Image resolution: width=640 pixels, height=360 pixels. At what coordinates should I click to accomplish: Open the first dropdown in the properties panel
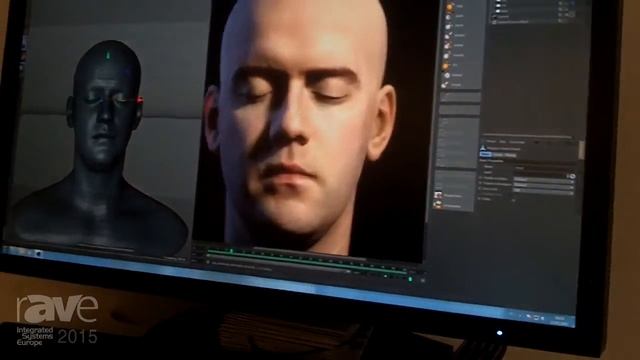pyautogui.click(x=543, y=180)
